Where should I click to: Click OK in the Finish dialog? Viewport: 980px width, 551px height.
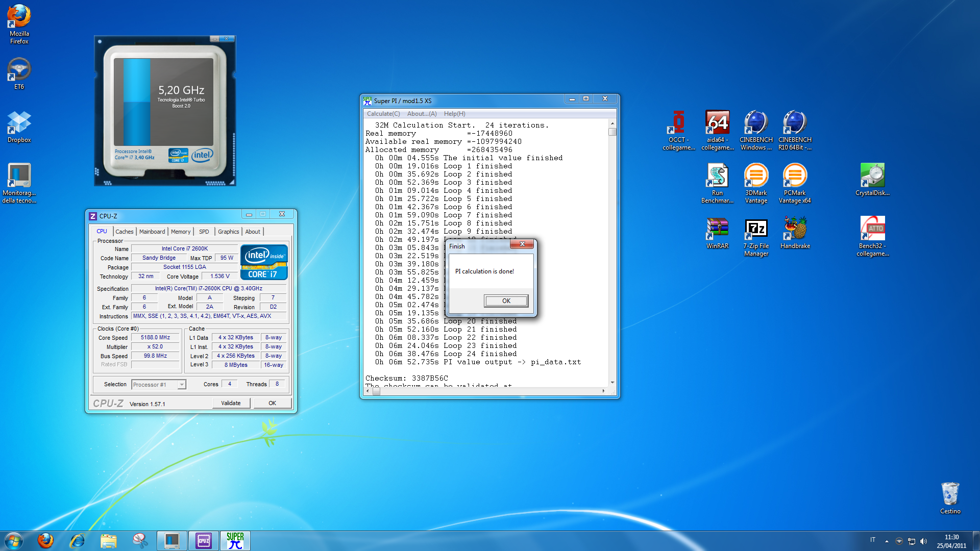(506, 301)
